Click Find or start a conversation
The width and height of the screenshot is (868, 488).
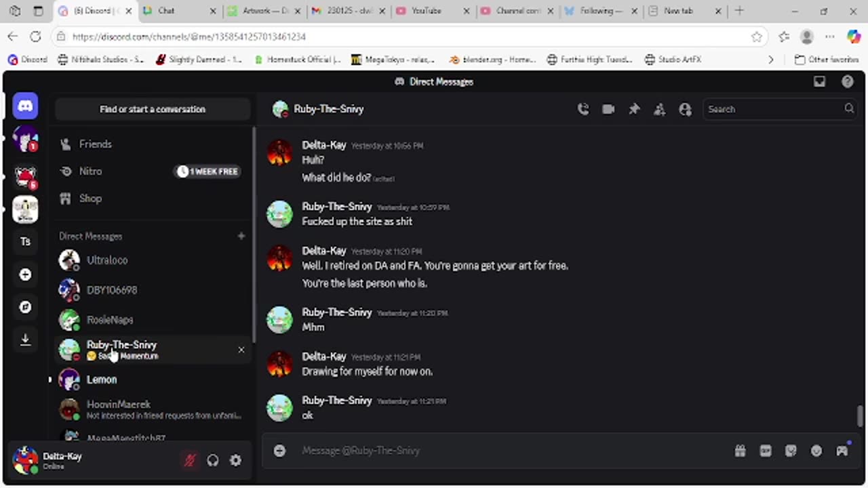click(x=152, y=109)
